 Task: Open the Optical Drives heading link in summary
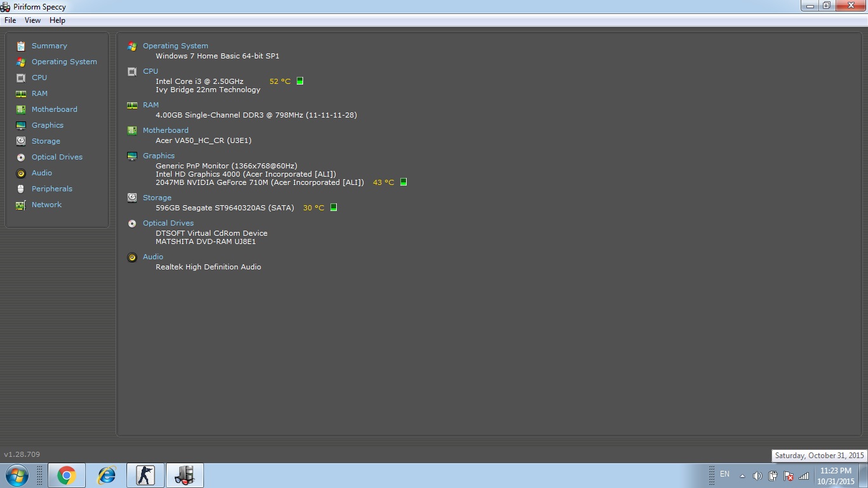pyautogui.click(x=168, y=223)
